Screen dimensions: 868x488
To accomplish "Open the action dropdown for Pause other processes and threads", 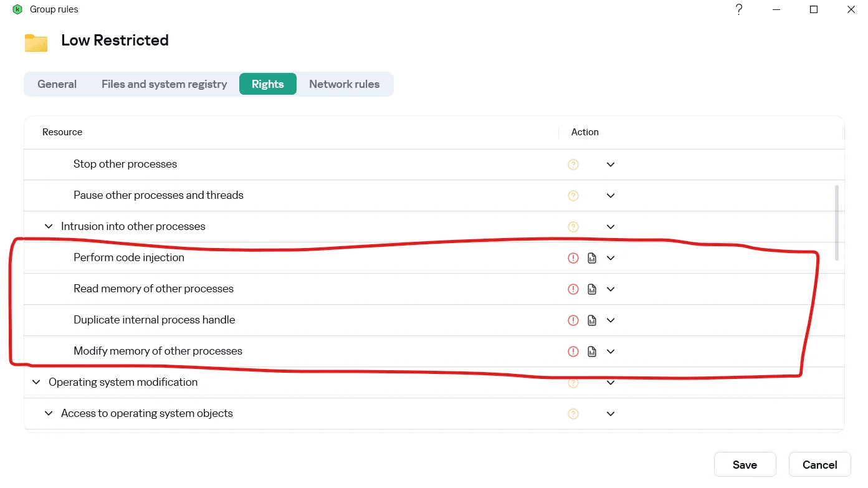I will (x=611, y=196).
